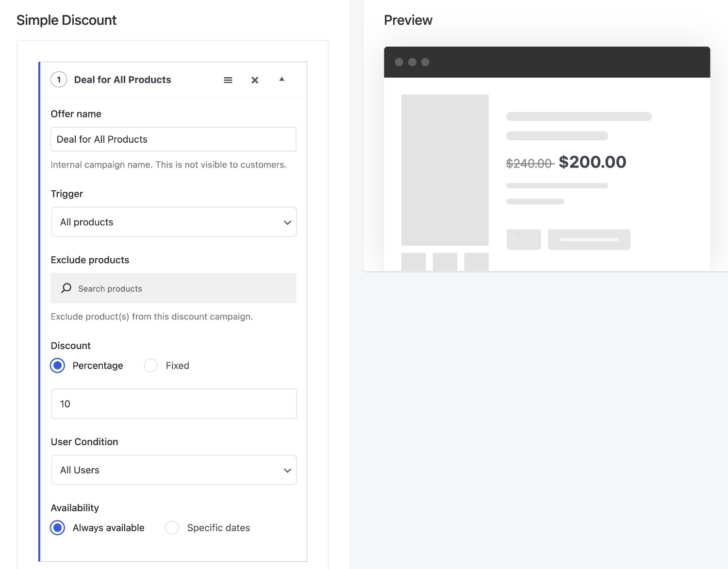The height and width of the screenshot is (569, 728).
Task: Select the Fixed discount radio button
Action: click(x=151, y=366)
